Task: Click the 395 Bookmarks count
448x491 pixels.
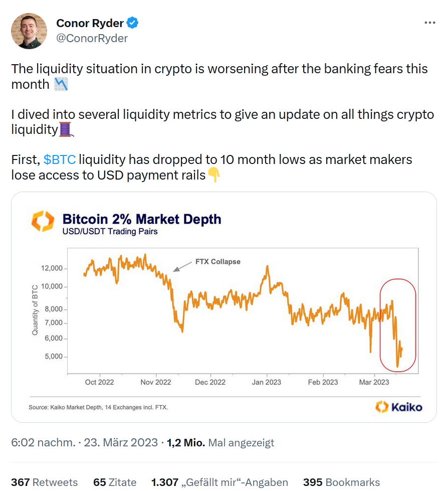Action: (342, 482)
